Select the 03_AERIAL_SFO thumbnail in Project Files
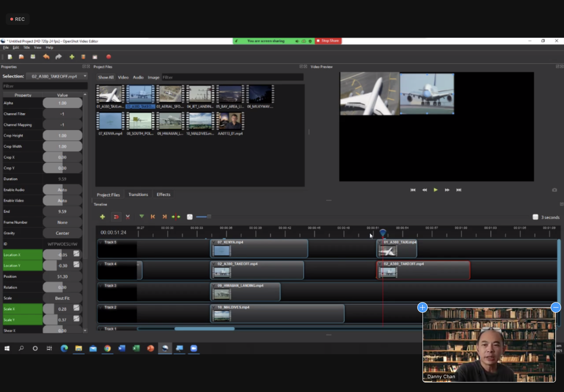 pos(170,97)
